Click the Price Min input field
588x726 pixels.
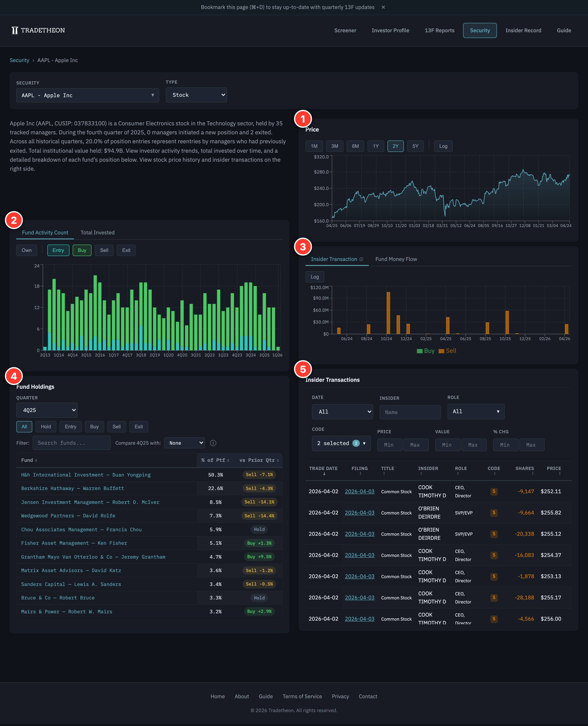(390, 445)
